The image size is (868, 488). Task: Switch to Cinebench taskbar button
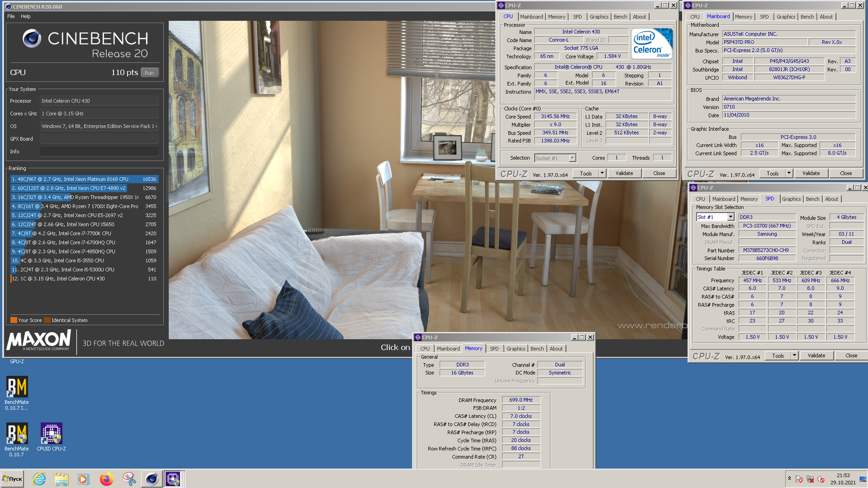pos(152,479)
